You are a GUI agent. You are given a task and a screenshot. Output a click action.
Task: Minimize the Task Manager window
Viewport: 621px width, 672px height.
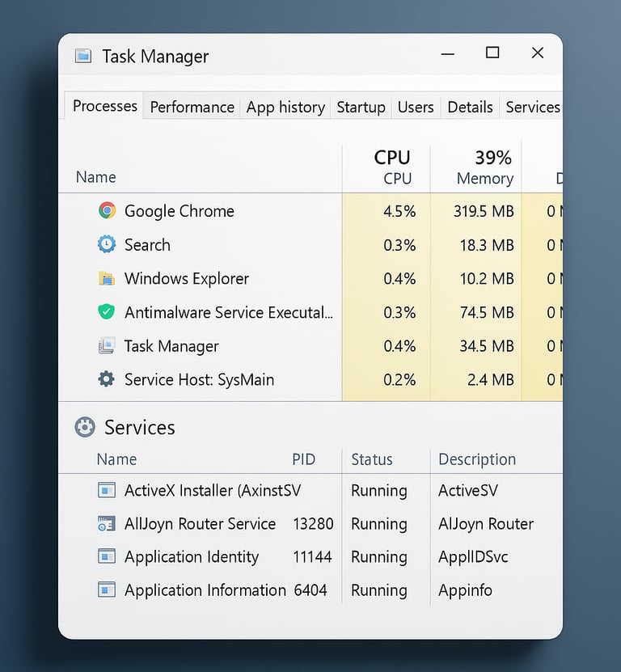click(x=447, y=54)
